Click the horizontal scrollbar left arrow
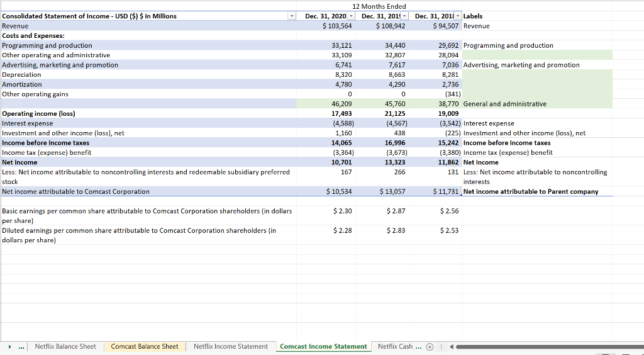This screenshot has height=355, width=644. (452, 347)
